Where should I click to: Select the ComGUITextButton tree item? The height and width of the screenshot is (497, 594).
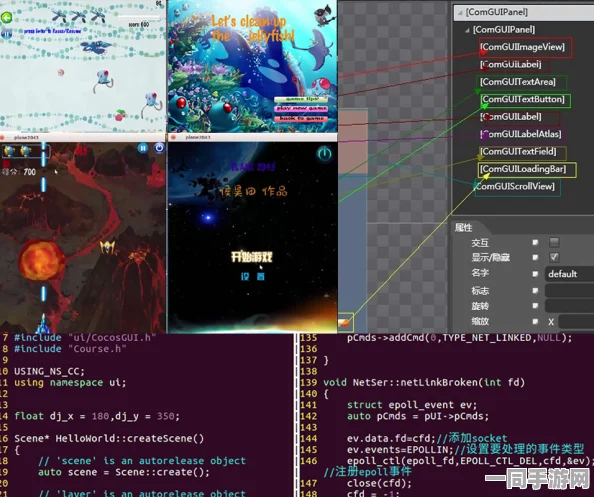[x=523, y=99]
